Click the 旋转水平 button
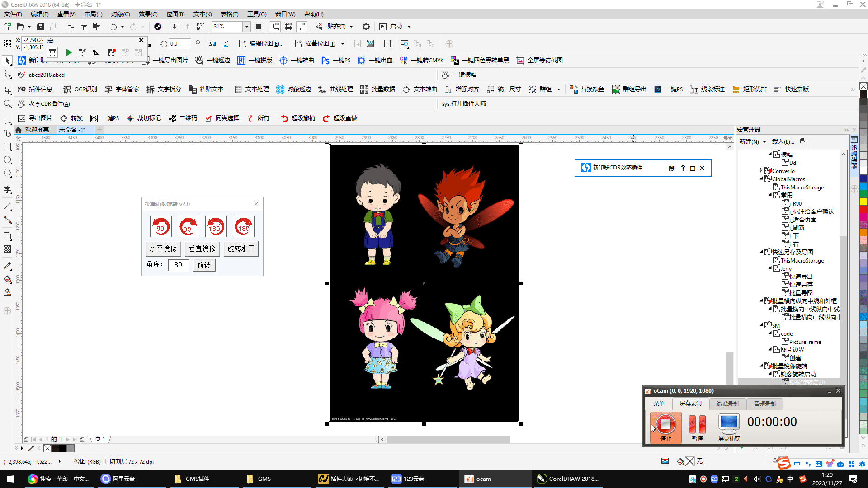Image resolution: width=868 pixels, height=488 pixels. pyautogui.click(x=241, y=249)
